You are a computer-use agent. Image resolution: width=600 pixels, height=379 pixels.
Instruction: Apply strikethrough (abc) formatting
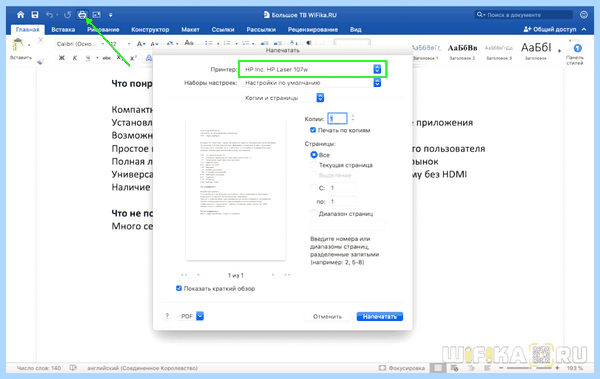107,58
